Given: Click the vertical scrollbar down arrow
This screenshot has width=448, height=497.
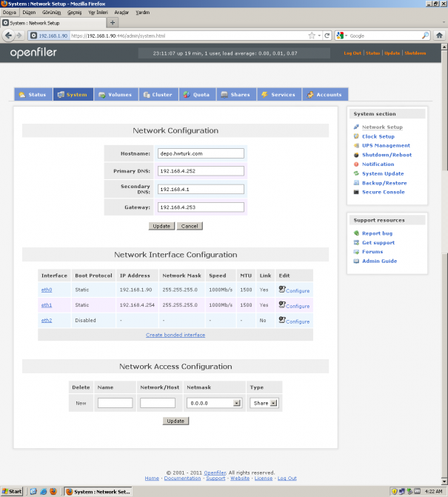Looking at the screenshot, I should (x=444, y=481).
